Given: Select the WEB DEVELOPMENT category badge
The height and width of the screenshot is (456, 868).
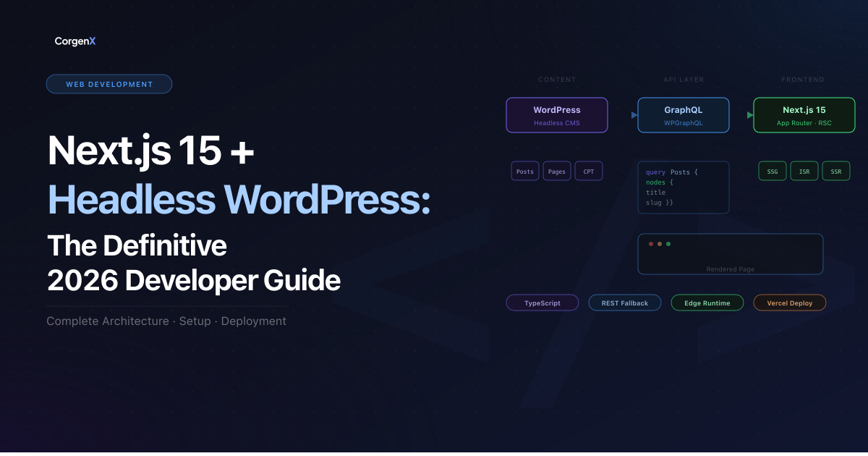Looking at the screenshot, I should (109, 84).
